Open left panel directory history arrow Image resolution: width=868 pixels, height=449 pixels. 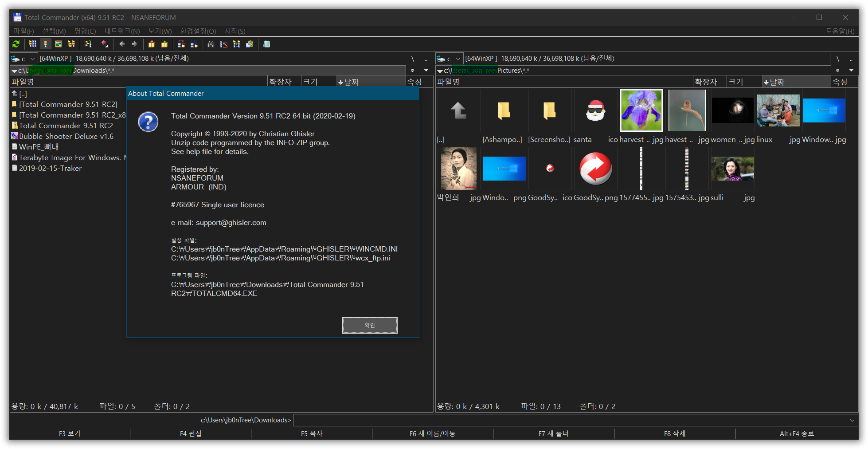[x=426, y=71]
